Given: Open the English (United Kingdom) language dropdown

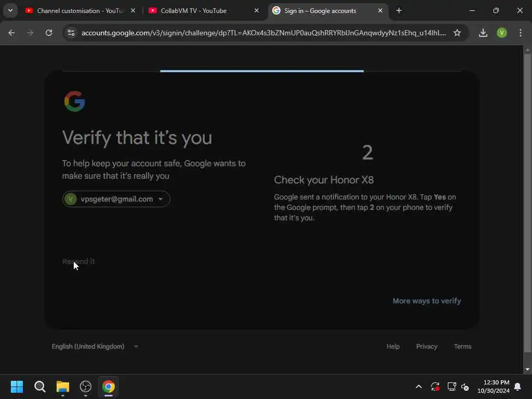Looking at the screenshot, I should tap(95, 347).
